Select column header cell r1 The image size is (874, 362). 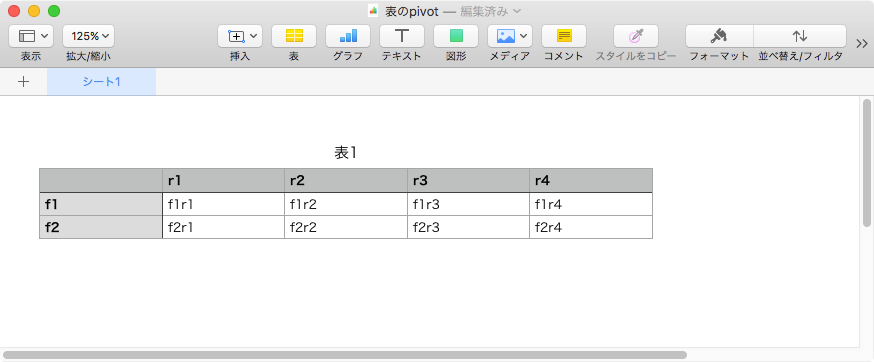(x=224, y=180)
